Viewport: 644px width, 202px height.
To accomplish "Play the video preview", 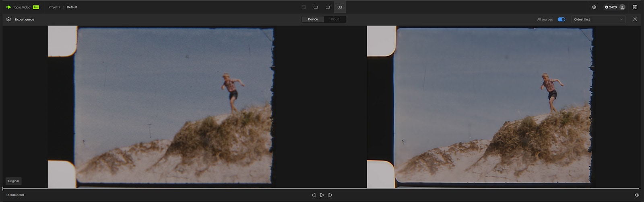I will [x=322, y=195].
